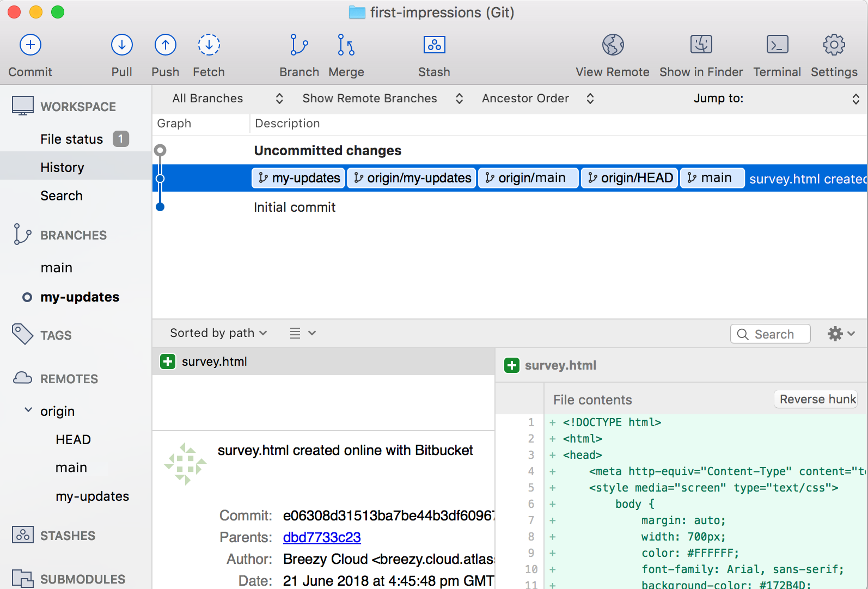Open parent commit link dbd7733c23
Screen dimensions: 868x589
(322, 537)
